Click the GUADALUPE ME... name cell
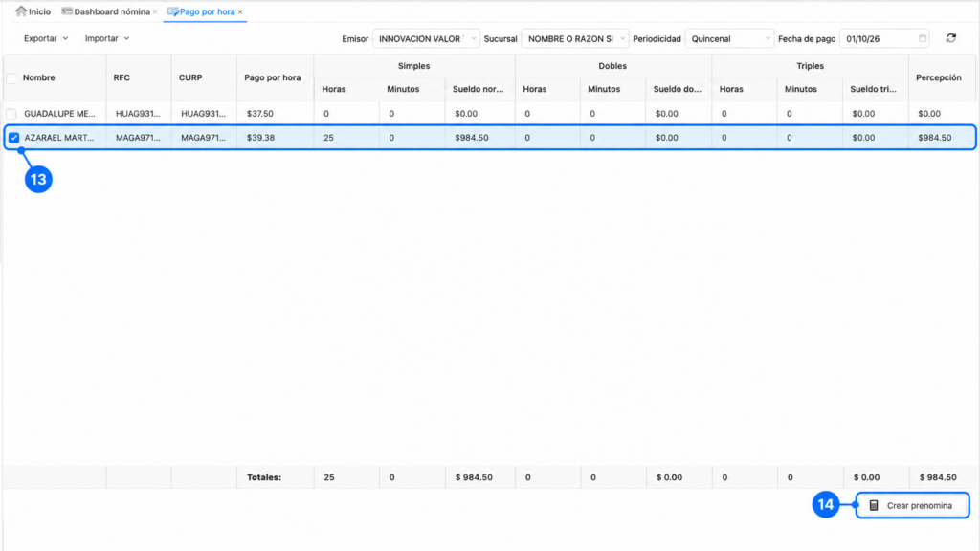 point(59,114)
